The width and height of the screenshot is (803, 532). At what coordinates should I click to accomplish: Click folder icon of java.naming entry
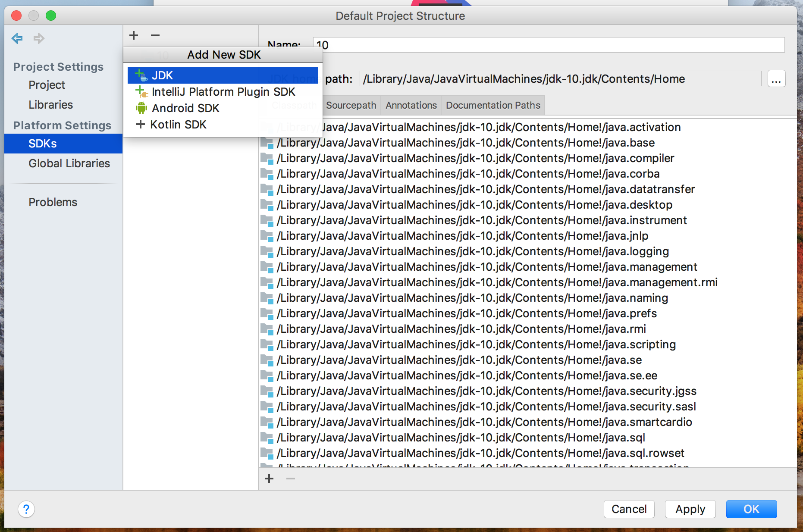click(x=267, y=298)
